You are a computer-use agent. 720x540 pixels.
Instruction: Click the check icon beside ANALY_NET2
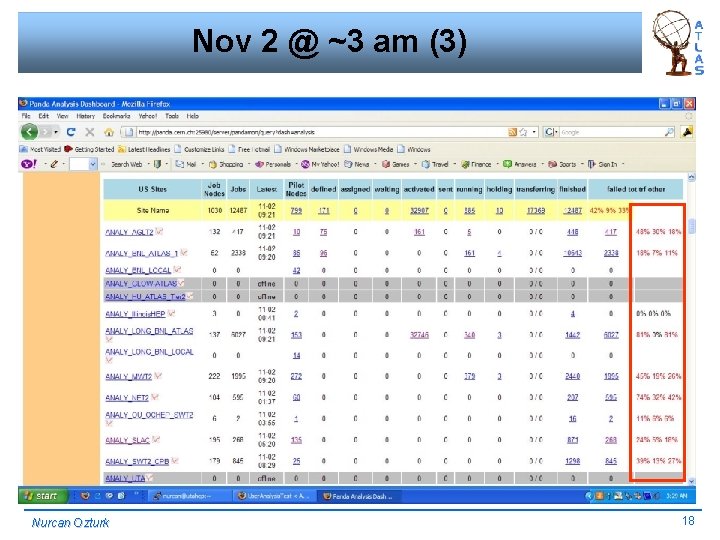tap(155, 397)
